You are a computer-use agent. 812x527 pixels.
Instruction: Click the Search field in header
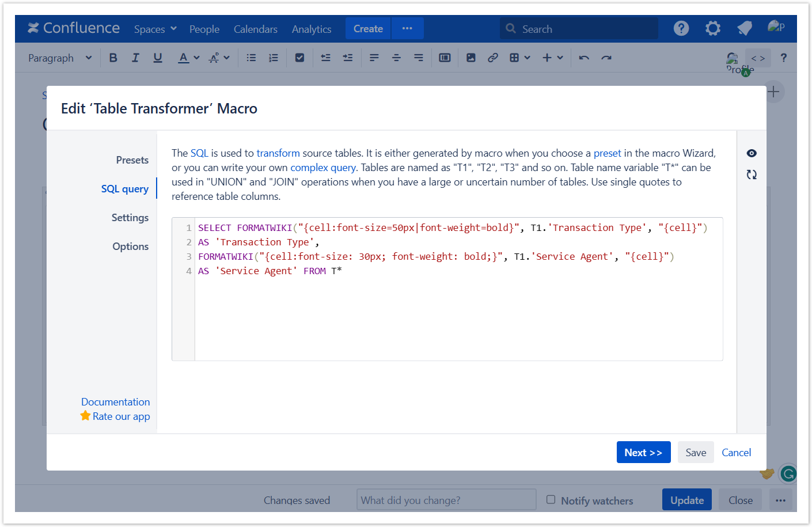coord(579,29)
